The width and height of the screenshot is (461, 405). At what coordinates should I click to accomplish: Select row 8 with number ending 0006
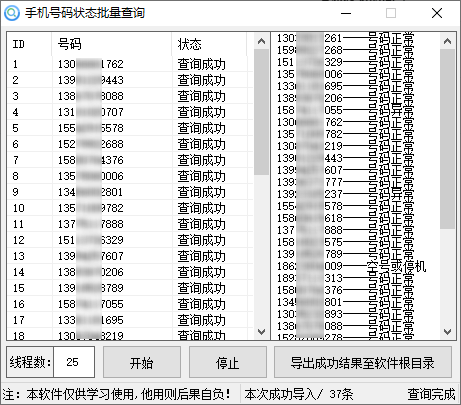pos(130,176)
